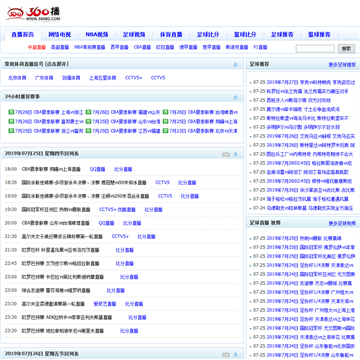This screenshot has height=360, width=360.
Task: Open the 劲爆体育 channel link
Action: (x=71, y=78)
